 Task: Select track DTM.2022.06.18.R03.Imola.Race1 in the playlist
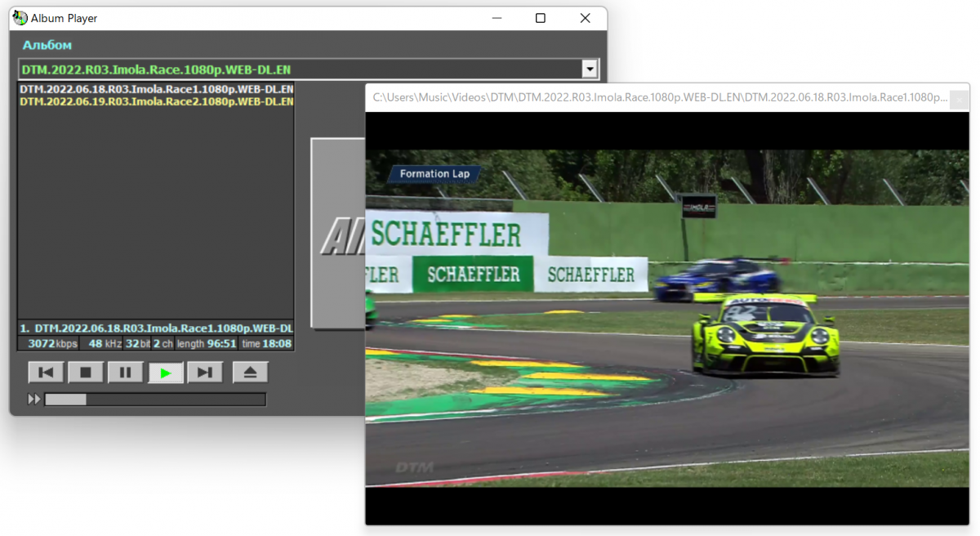coord(156,89)
